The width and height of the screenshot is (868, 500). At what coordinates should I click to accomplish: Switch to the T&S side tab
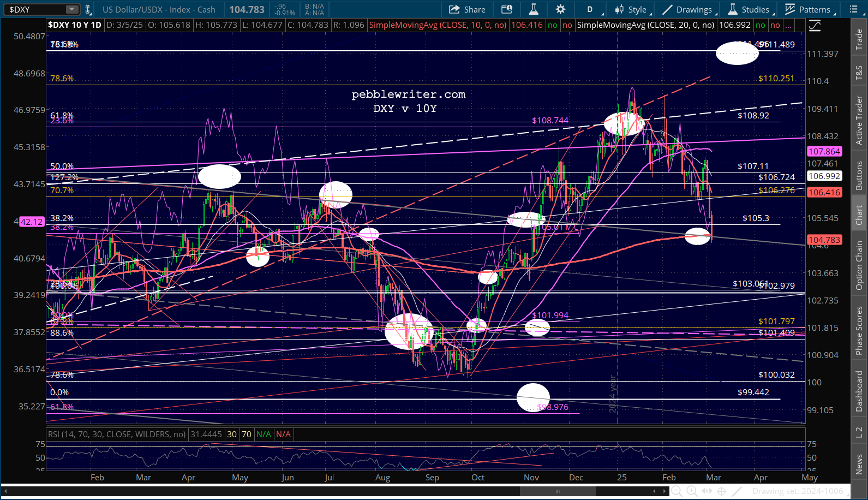coord(859,73)
